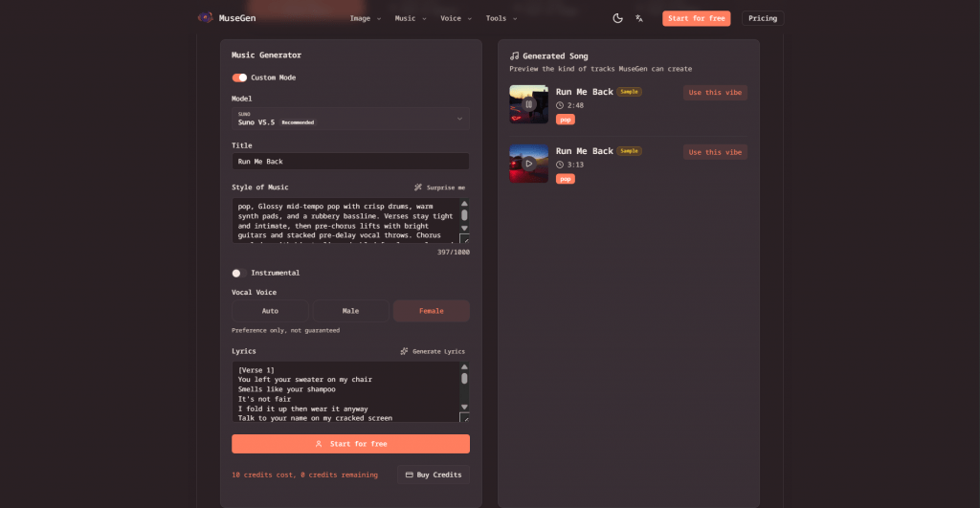Click the sparkle Generate Lyrics icon
Image resolution: width=980 pixels, height=508 pixels.
click(405, 351)
